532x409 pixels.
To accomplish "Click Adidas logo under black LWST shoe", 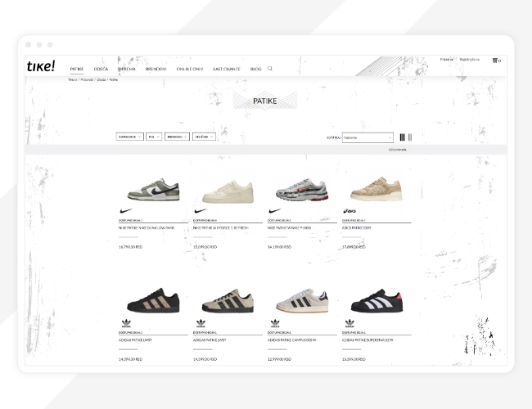I will click(126, 323).
